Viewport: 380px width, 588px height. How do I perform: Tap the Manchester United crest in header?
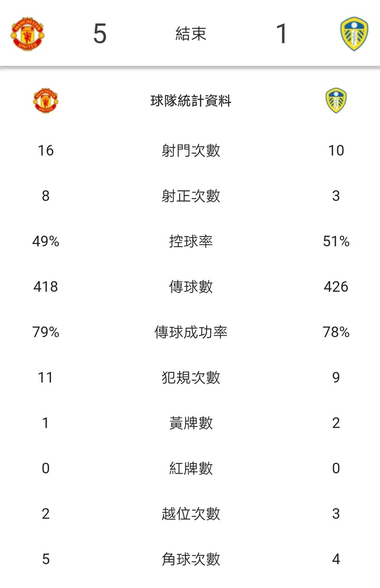[28, 34]
